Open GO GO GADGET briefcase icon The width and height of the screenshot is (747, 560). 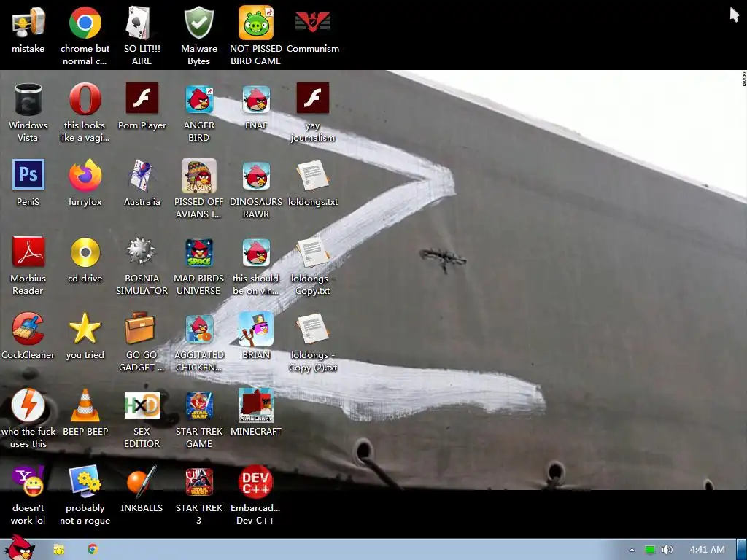142,329
